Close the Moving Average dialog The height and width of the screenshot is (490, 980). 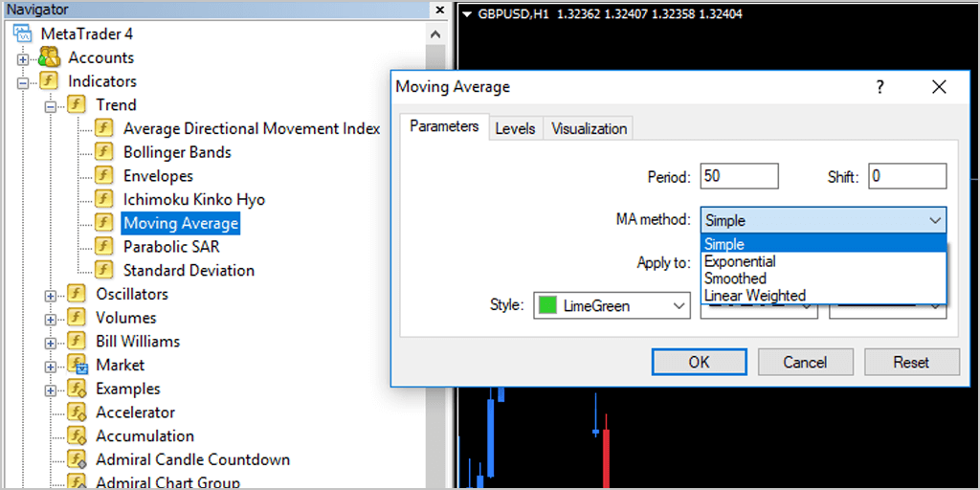coord(939,87)
